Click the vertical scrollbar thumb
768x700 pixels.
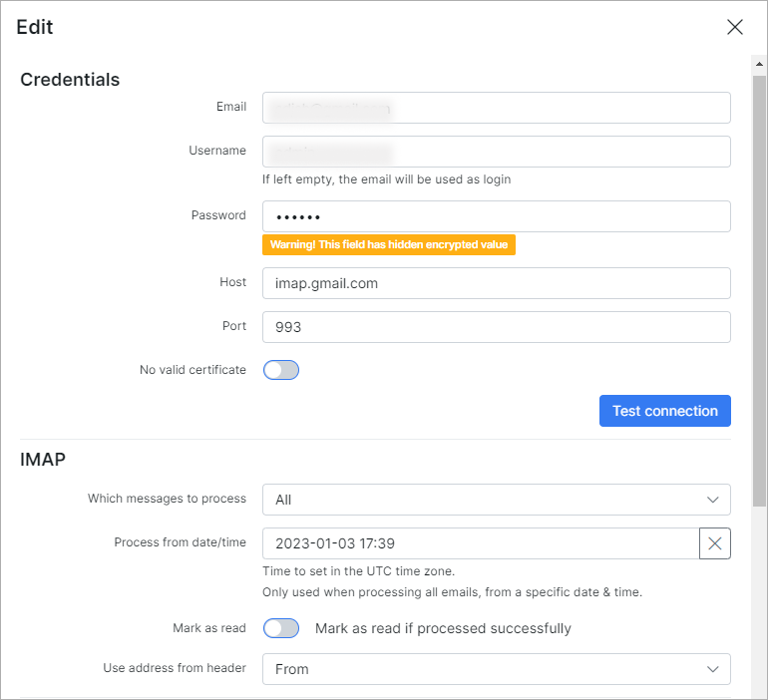coord(759,291)
